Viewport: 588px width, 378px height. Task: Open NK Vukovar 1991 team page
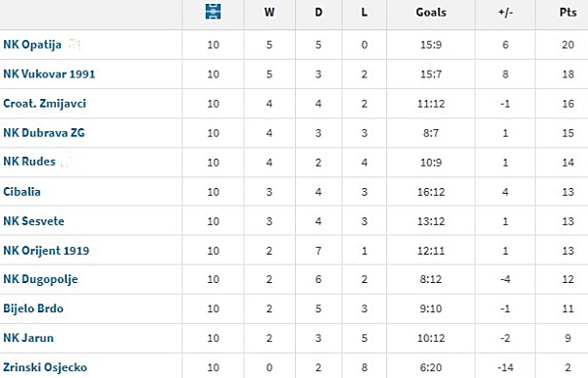(49, 73)
